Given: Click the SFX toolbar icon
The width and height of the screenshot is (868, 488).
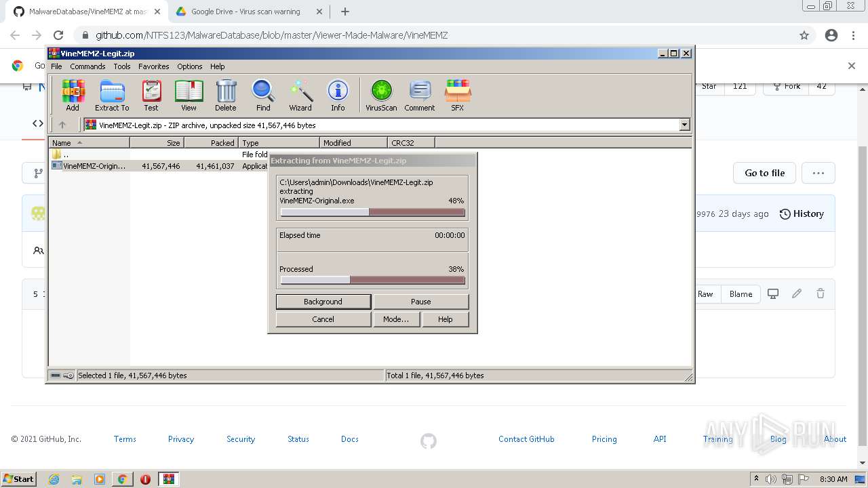Looking at the screenshot, I should click(x=458, y=95).
